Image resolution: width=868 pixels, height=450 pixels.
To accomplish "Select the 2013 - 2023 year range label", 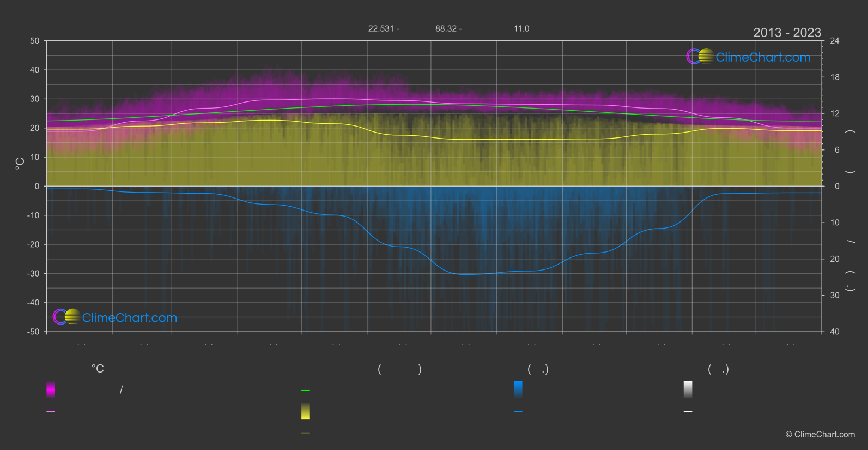I will [x=787, y=33].
